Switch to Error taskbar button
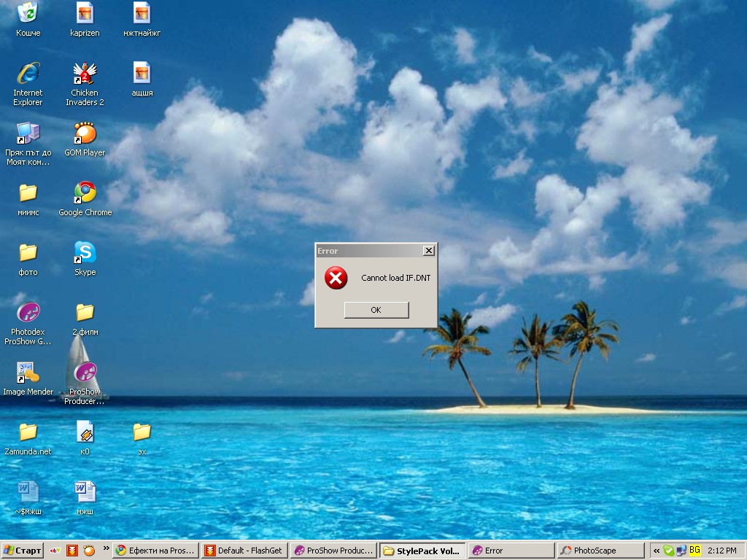Viewport: 747px width, 560px height. pos(511,551)
